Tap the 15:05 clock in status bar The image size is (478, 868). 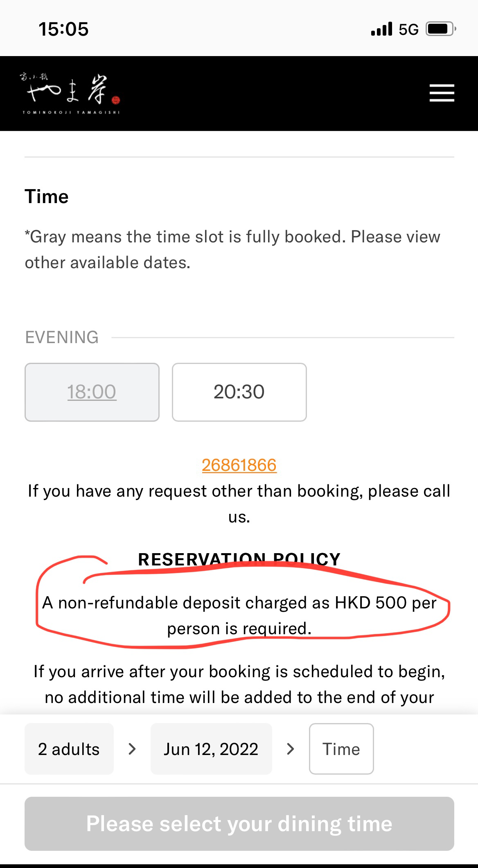63,29
